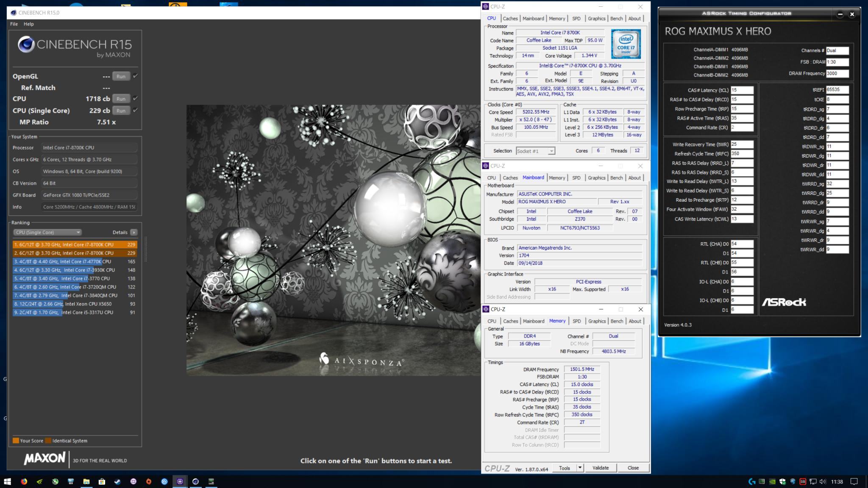Open network status tray icon

[x=813, y=482]
